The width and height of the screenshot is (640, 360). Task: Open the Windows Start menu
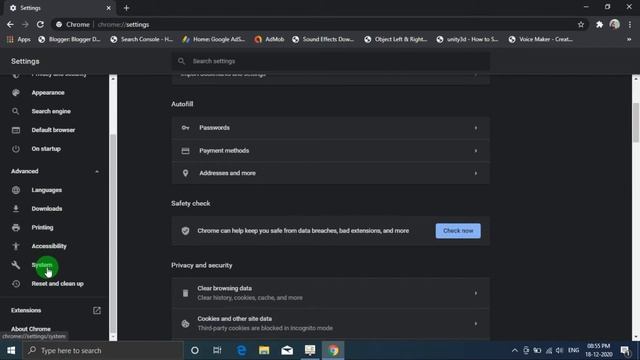pos(11,350)
